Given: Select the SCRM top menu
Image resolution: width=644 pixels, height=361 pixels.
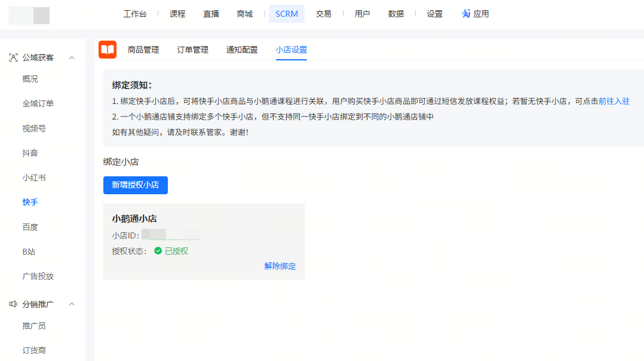Looking at the screenshot, I should pyautogui.click(x=287, y=14).
